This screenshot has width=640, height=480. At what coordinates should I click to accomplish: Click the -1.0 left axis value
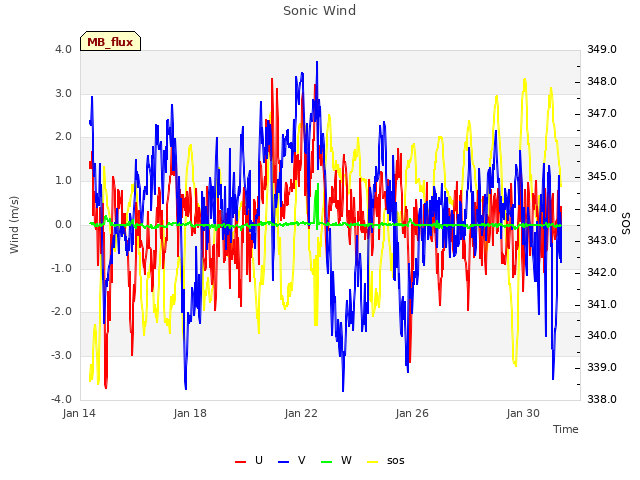(x=62, y=269)
